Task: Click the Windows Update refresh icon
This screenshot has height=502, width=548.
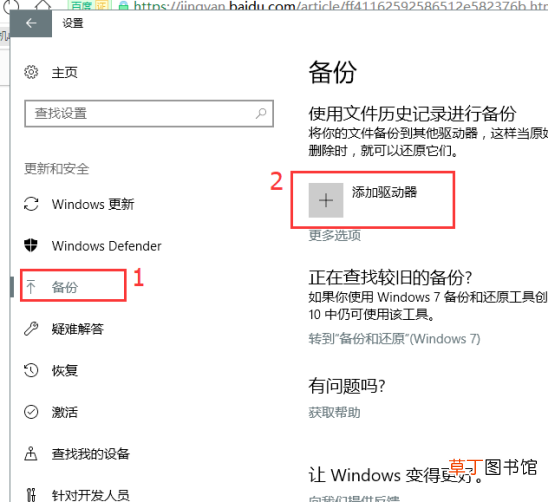Action: coord(31,204)
